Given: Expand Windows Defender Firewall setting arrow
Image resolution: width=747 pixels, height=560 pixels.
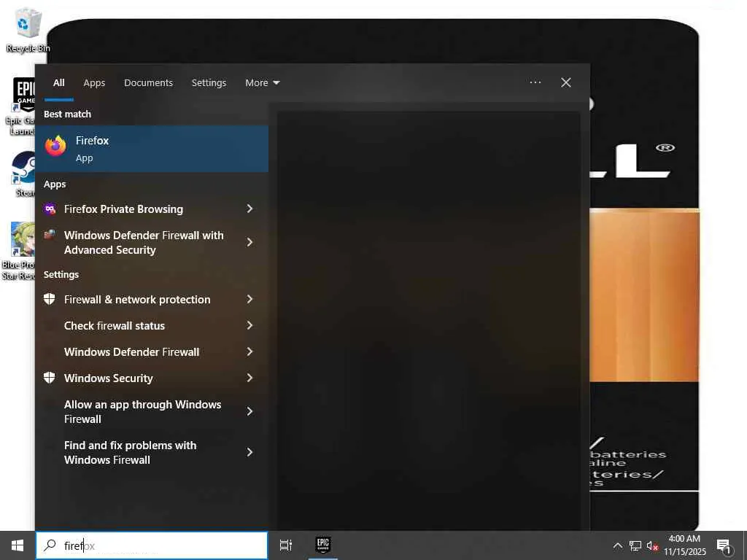Looking at the screenshot, I should point(249,351).
